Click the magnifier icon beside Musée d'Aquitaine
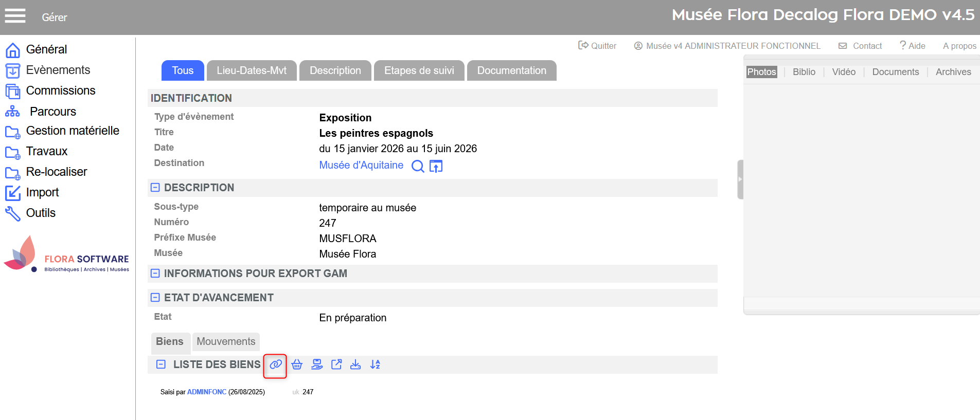Image resolution: width=980 pixels, height=420 pixels. coord(418,166)
